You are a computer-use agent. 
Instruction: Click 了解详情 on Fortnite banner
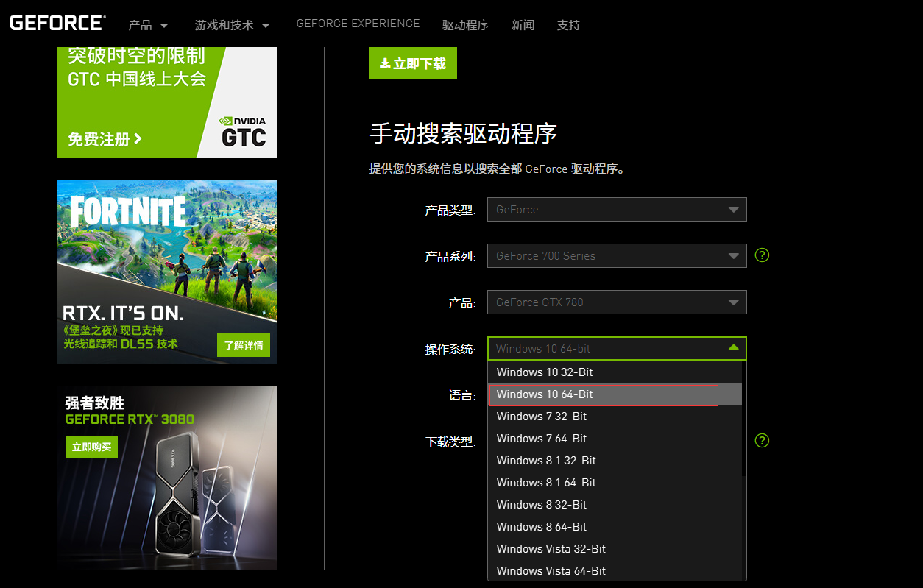click(x=243, y=345)
